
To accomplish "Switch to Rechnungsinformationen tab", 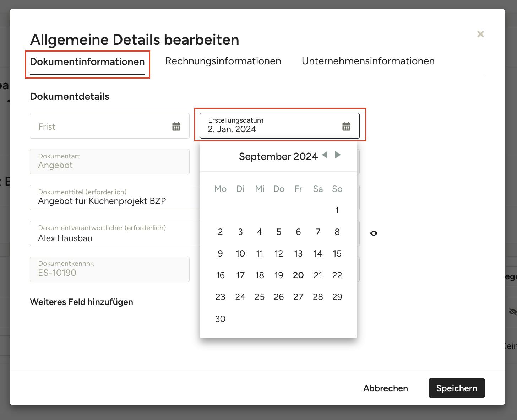I will click(x=223, y=61).
